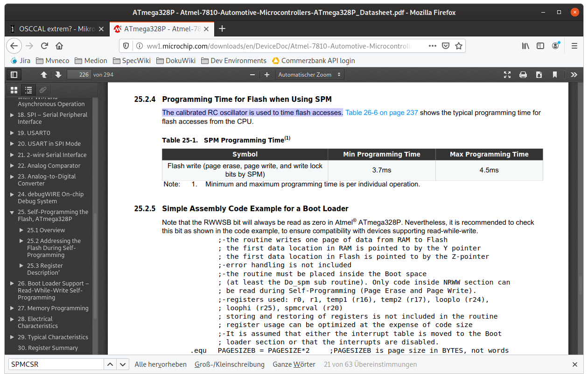Expand the 21. 2-wire Serial Interface entry
Screen dimensions: 588x378
[x=12, y=155]
